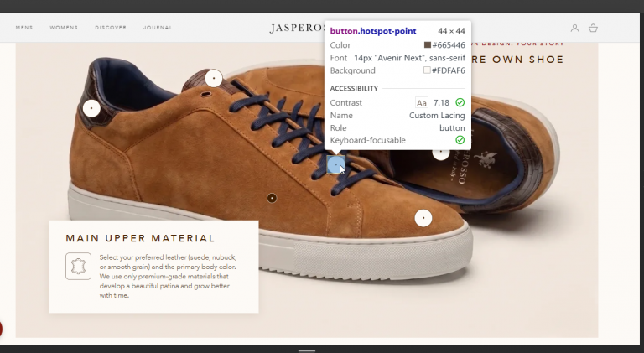The height and width of the screenshot is (353, 644).
Task: Click the green contrast pass checkmark
Action: [x=460, y=102]
